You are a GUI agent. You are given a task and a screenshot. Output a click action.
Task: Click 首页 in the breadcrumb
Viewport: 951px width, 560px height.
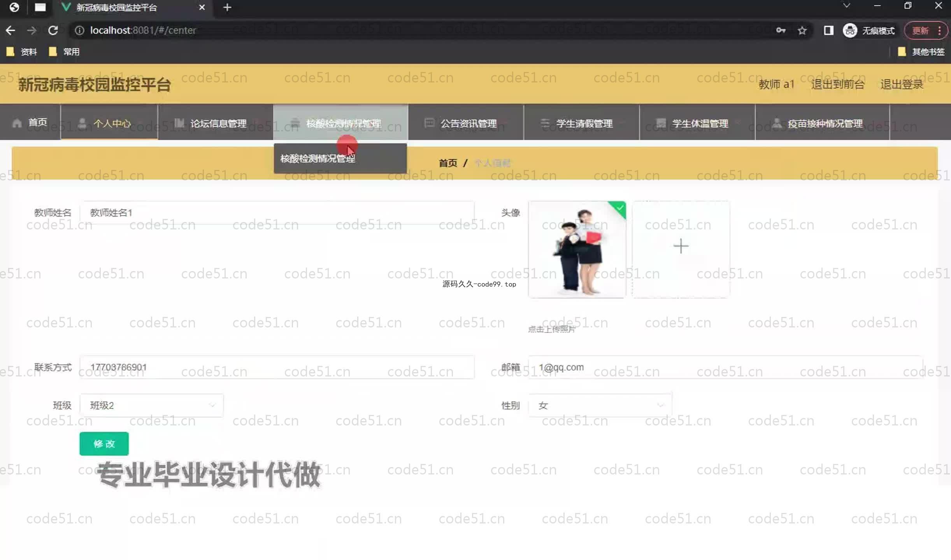(x=448, y=163)
